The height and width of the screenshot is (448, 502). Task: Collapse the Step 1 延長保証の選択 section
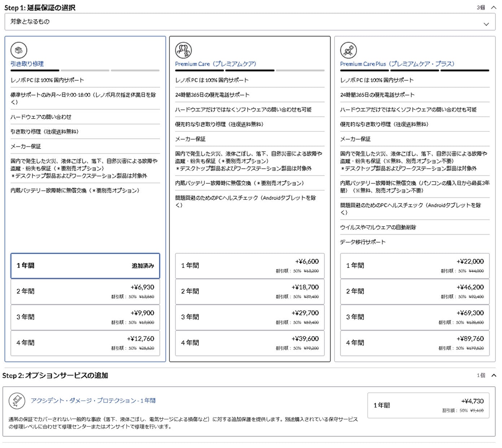[x=493, y=6]
